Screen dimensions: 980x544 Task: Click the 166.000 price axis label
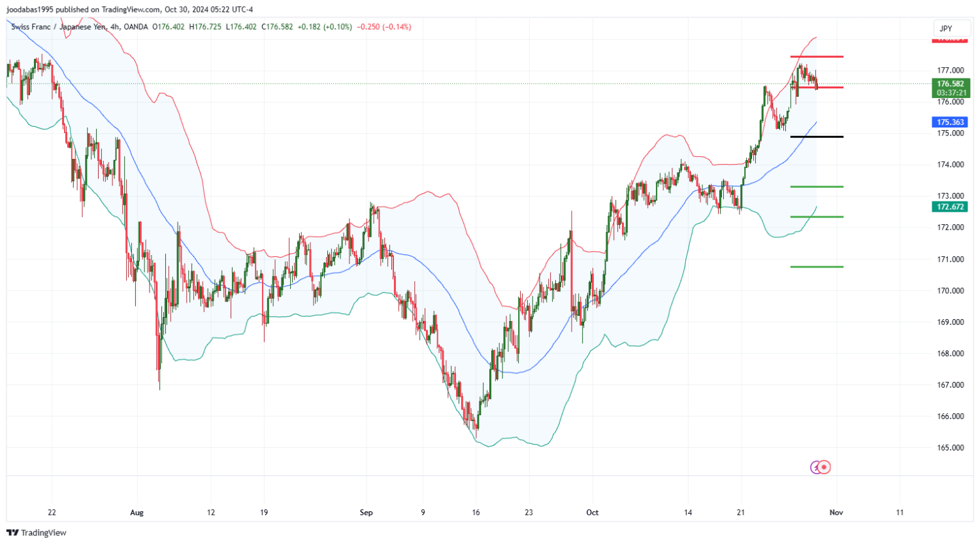click(951, 416)
